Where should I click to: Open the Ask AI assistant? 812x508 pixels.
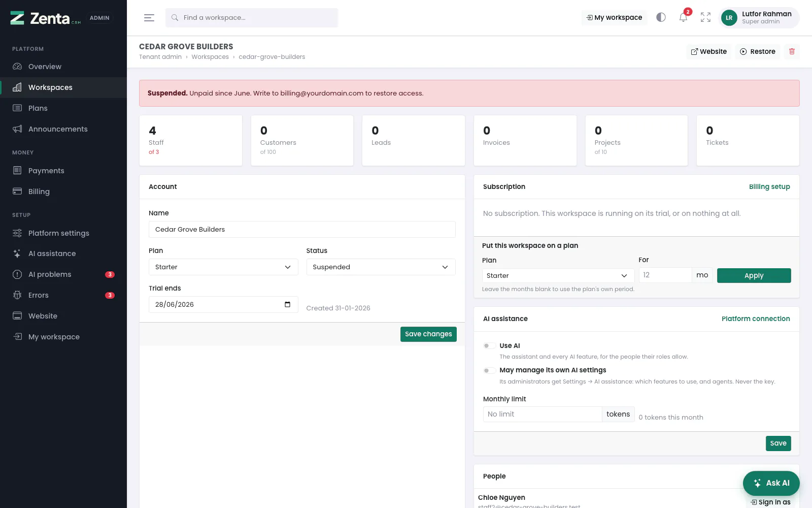[x=771, y=483]
